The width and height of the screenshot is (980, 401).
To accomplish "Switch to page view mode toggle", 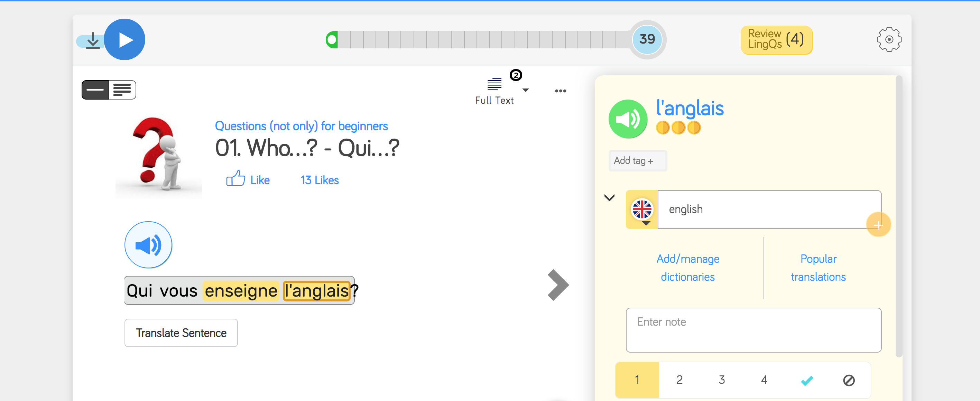I will pyautogui.click(x=122, y=90).
